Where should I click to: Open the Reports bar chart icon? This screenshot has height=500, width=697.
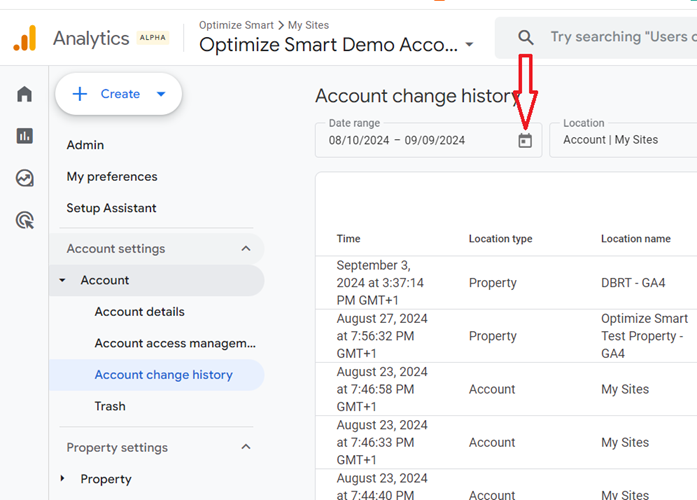click(24, 136)
